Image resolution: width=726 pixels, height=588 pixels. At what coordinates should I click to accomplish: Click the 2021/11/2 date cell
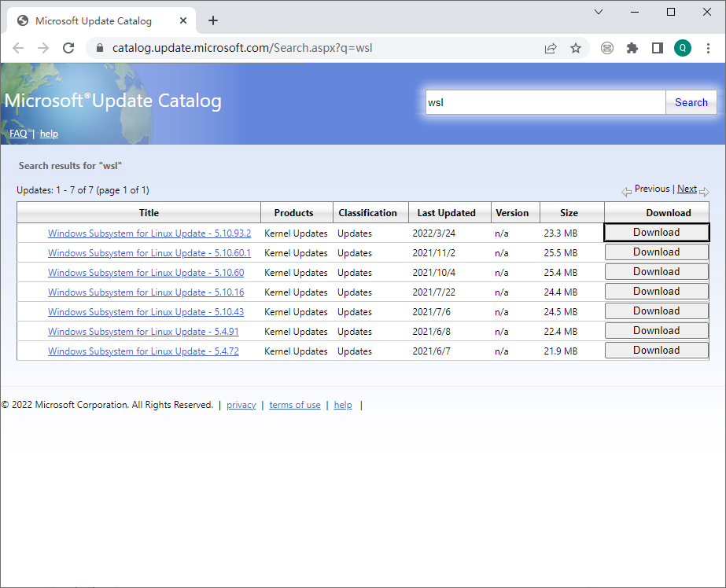(x=434, y=253)
